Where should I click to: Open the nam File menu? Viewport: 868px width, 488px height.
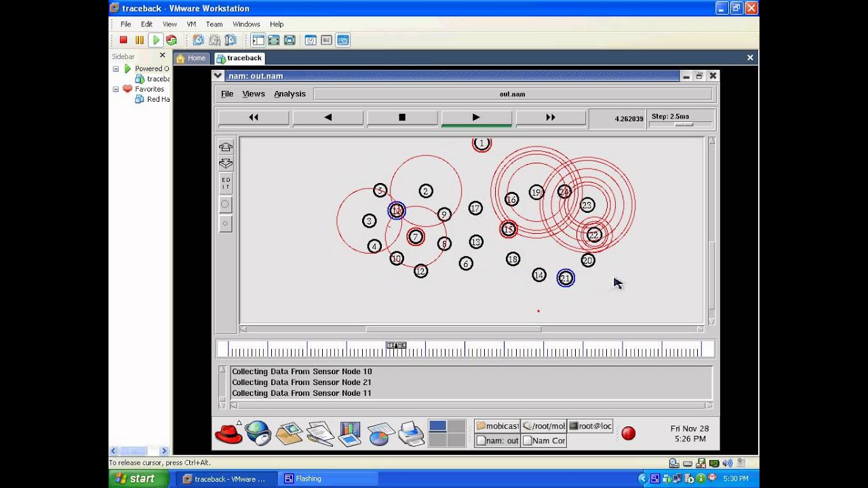pyautogui.click(x=227, y=94)
